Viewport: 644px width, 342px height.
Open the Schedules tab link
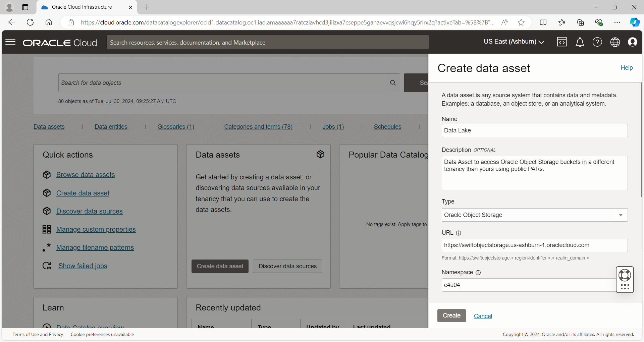pos(387,127)
